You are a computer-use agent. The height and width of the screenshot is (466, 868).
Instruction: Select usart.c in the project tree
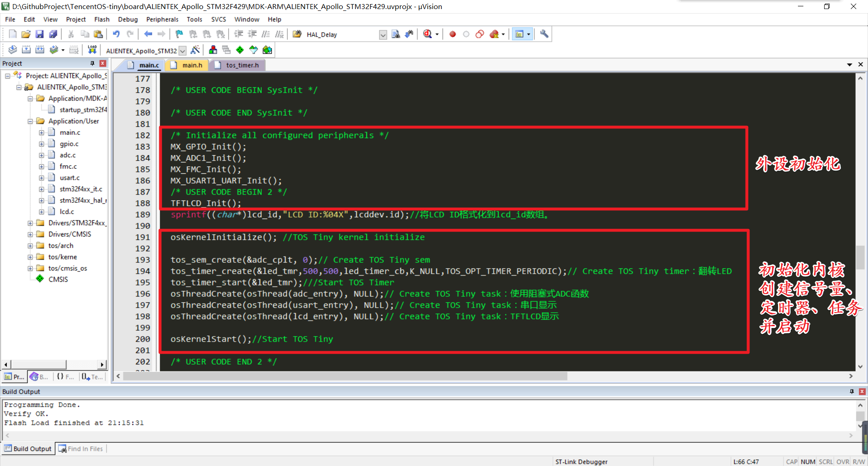(x=70, y=178)
